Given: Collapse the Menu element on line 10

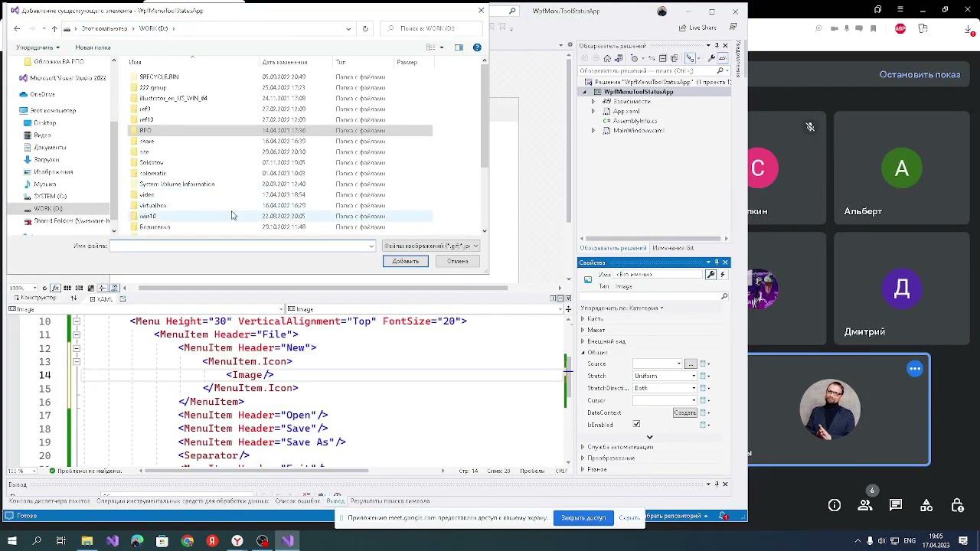Looking at the screenshot, I should coord(76,321).
